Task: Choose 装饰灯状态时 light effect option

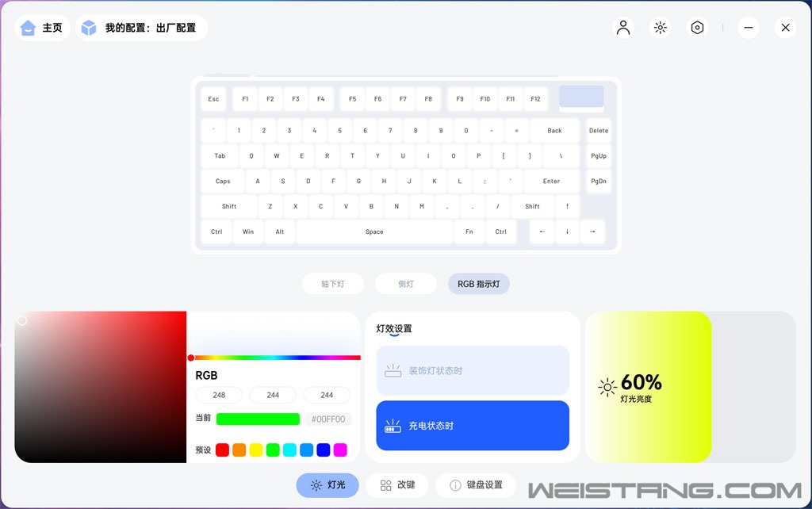Action: pyautogui.click(x=473, y=370)
